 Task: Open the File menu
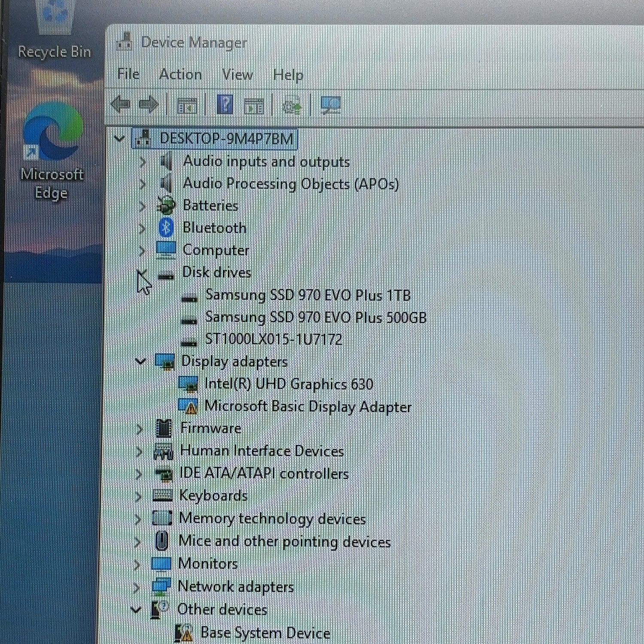tap(128, 74)
